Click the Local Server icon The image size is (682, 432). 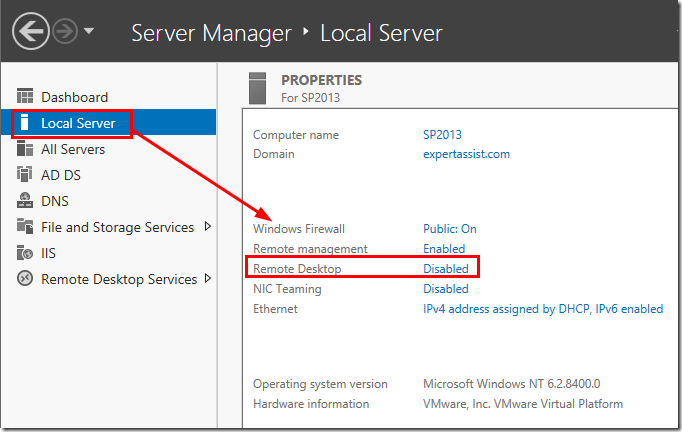25,123
